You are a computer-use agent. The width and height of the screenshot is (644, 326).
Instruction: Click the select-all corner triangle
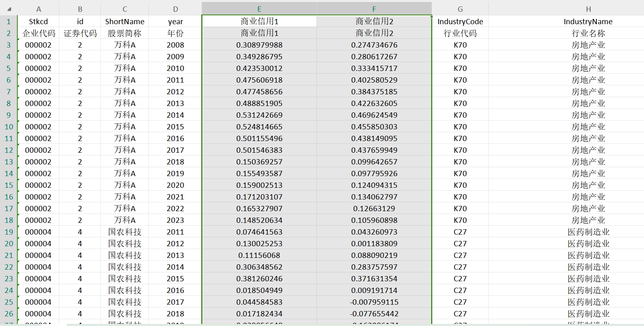(9, 9)
